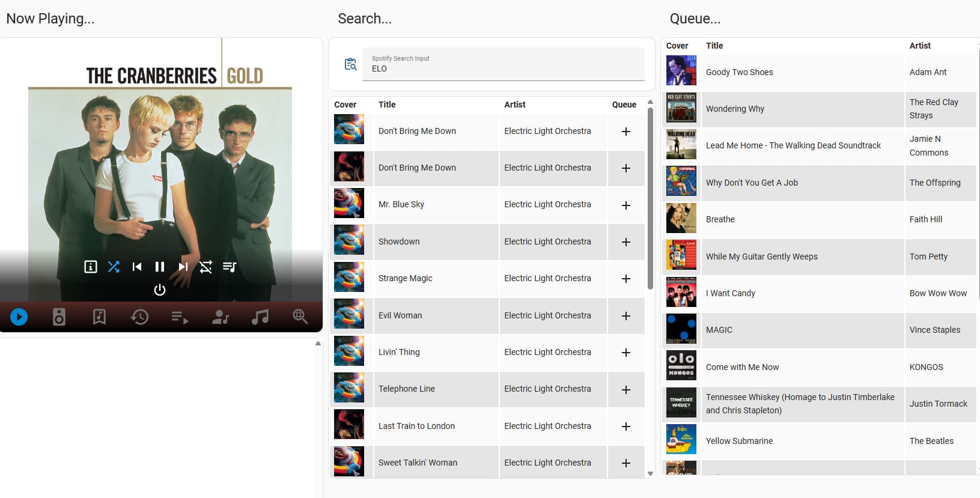Click the search results scroll down arrow
This screenshot has width=980, height=498.
pos(650,474)
